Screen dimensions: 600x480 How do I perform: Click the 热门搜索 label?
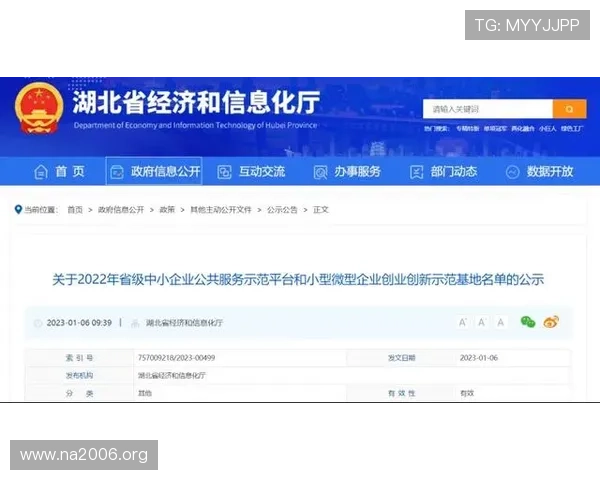437,129
